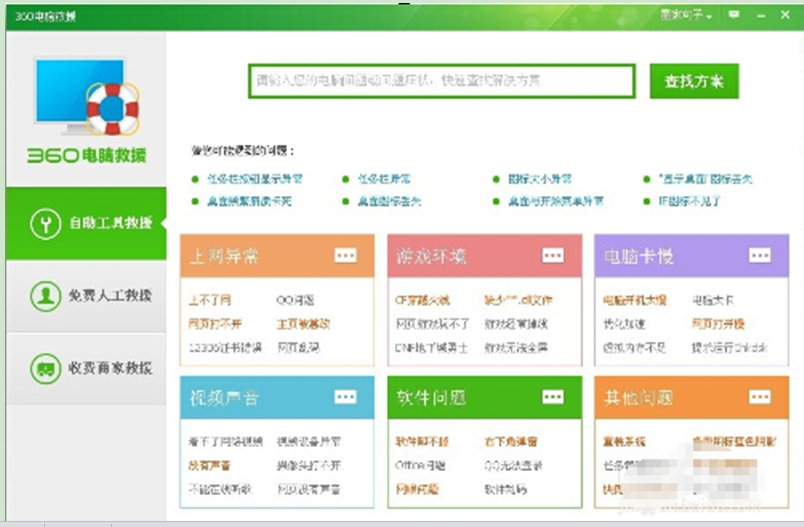Switch to the 收费商家救援 tab
This screenshot has height=527, width=804.
pyautogui.click(x=86, y=368)
